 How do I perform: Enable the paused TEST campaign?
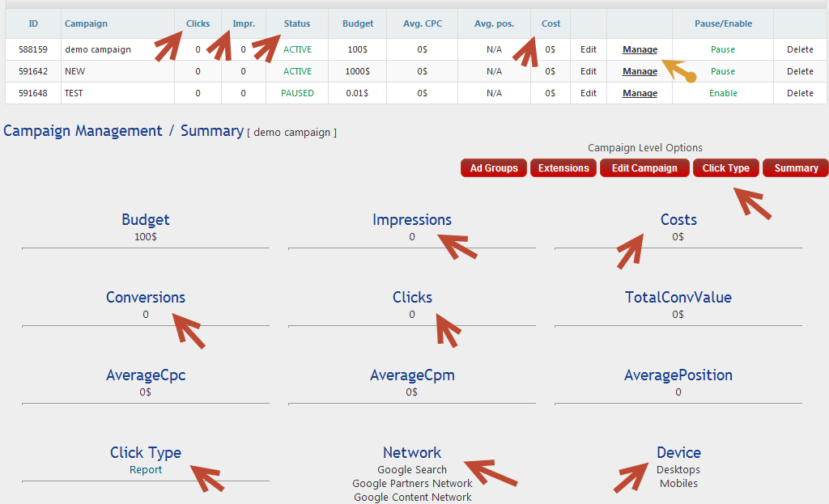point(723,93)
